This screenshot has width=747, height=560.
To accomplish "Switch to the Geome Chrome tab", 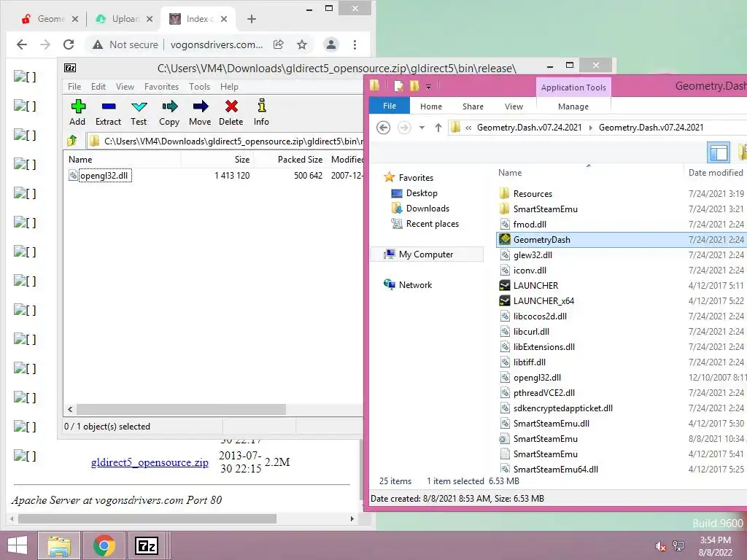I will coord(50,19).
